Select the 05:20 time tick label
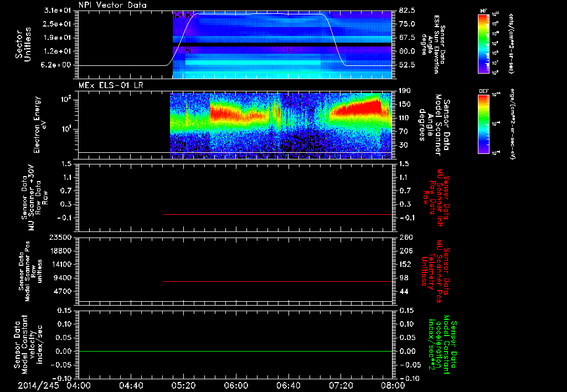Image resolution: width=567 pixels, height=392 pixels. [x=183, y=385]
